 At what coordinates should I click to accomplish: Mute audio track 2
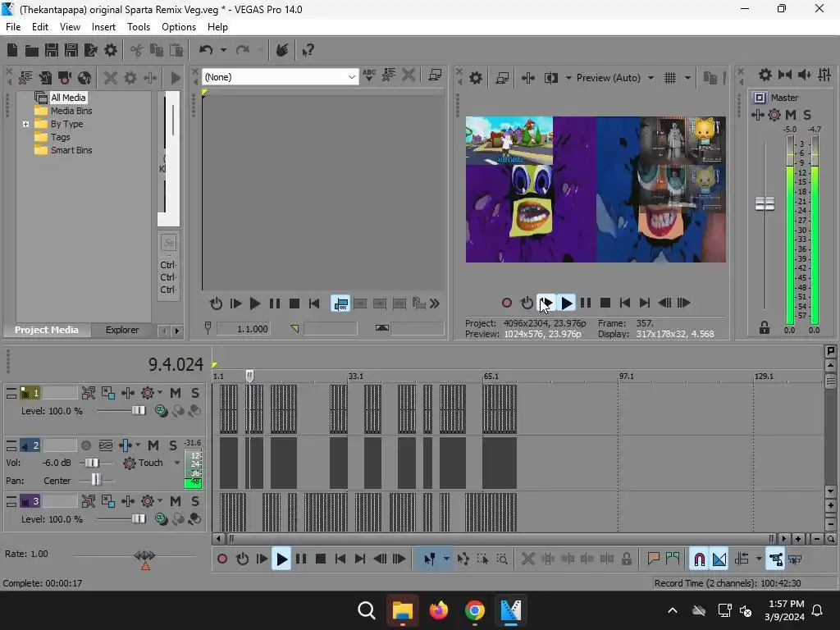tap(153, 445)
